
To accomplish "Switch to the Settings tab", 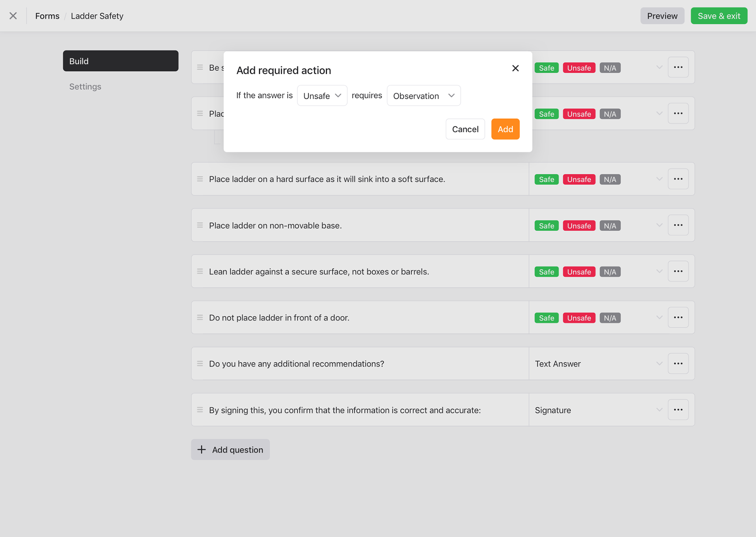I will click(85, 87).
